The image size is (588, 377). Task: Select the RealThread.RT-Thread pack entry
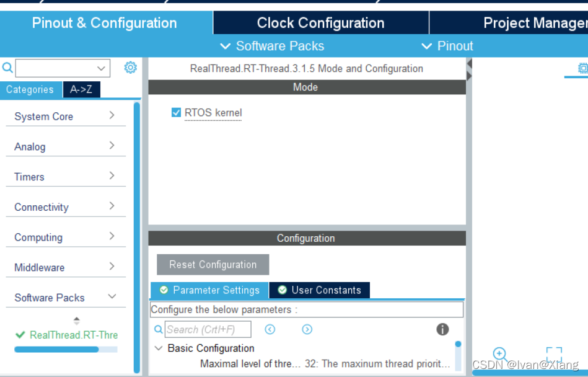tap(67, 335)
